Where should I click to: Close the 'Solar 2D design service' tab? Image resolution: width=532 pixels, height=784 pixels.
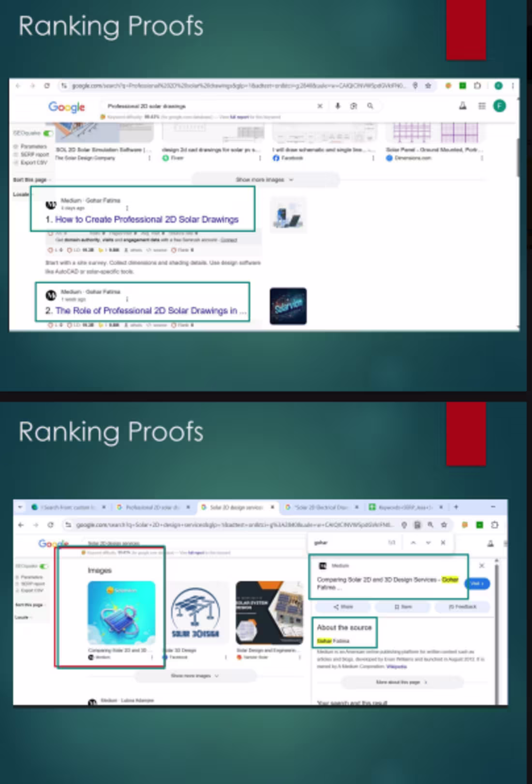[272, 507]
